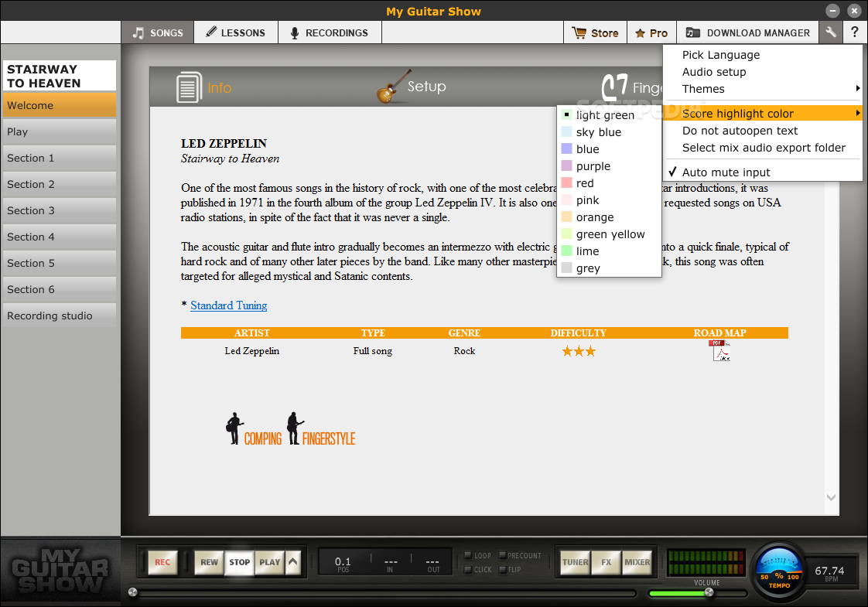Select green yellow highlight color
The height and width of the screenshot is (607, 868).
tap(609, 234)
